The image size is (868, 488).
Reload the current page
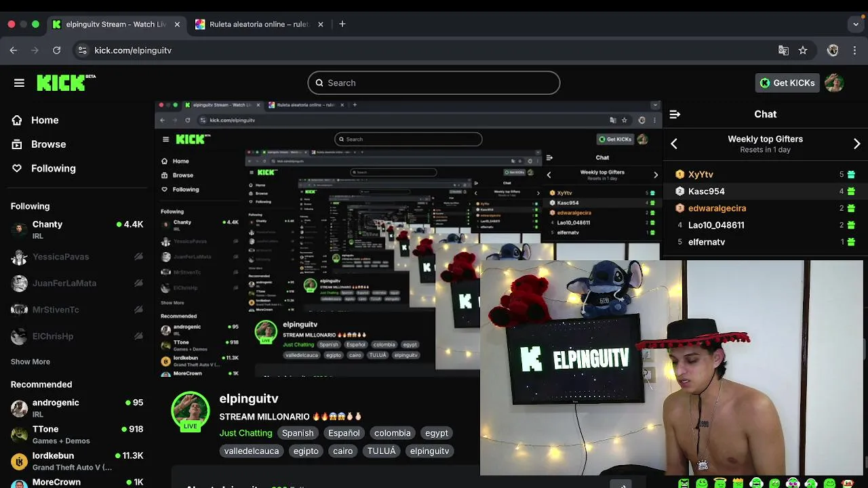(x=57, y=50)
